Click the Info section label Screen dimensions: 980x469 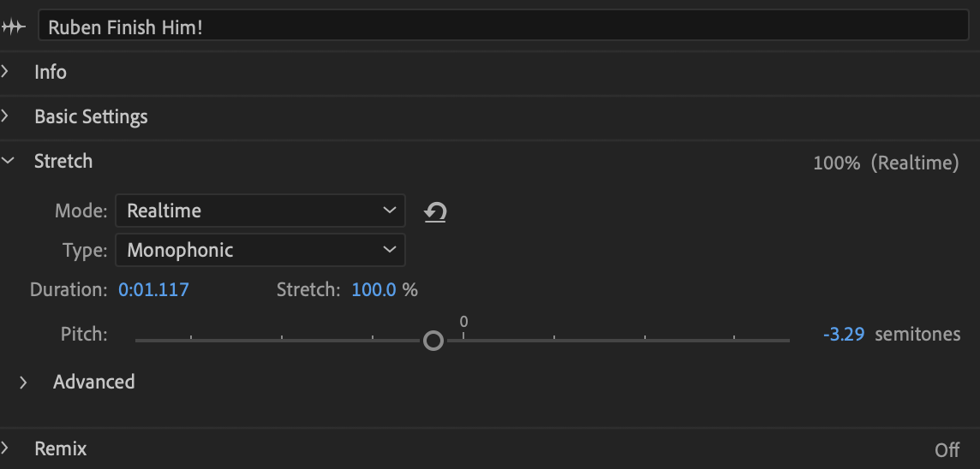[x=51, y=73]
